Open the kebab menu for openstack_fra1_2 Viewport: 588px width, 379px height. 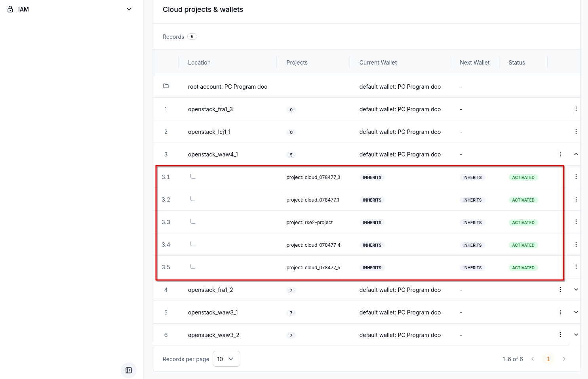[560, 289]
